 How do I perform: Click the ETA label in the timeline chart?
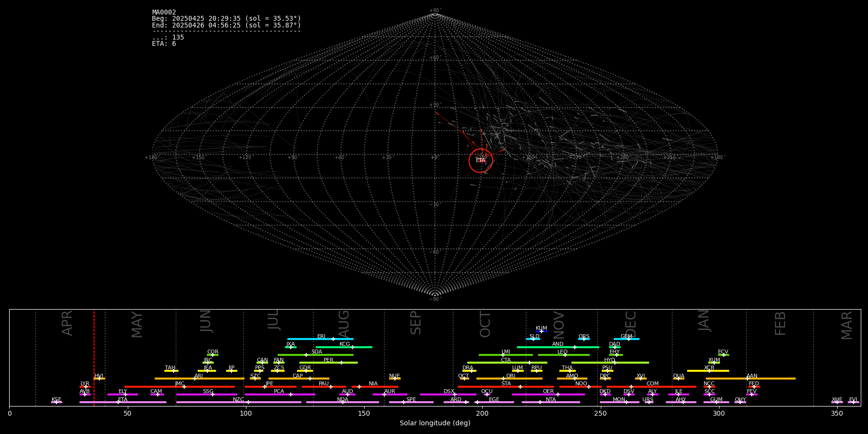(123, 400)
